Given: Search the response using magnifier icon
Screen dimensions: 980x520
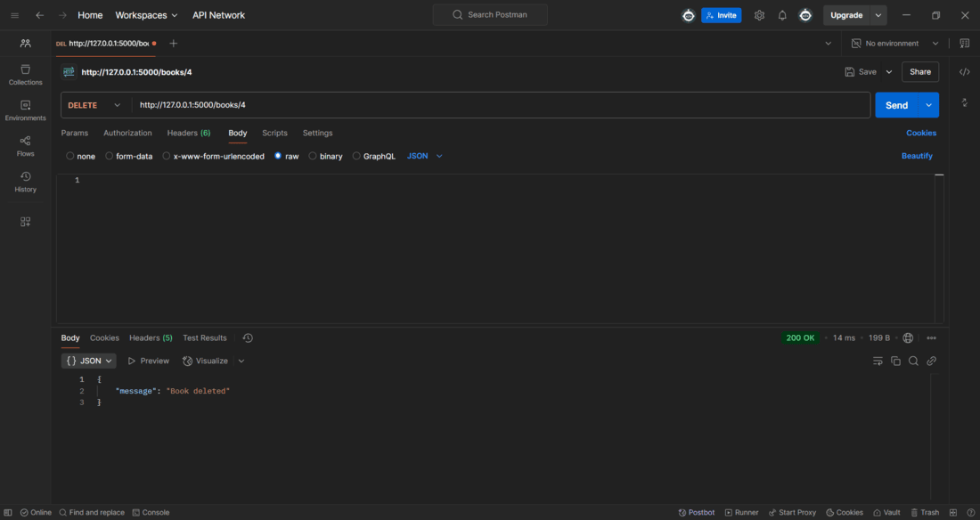Looking at the screenshot, I should click(913, 362).
